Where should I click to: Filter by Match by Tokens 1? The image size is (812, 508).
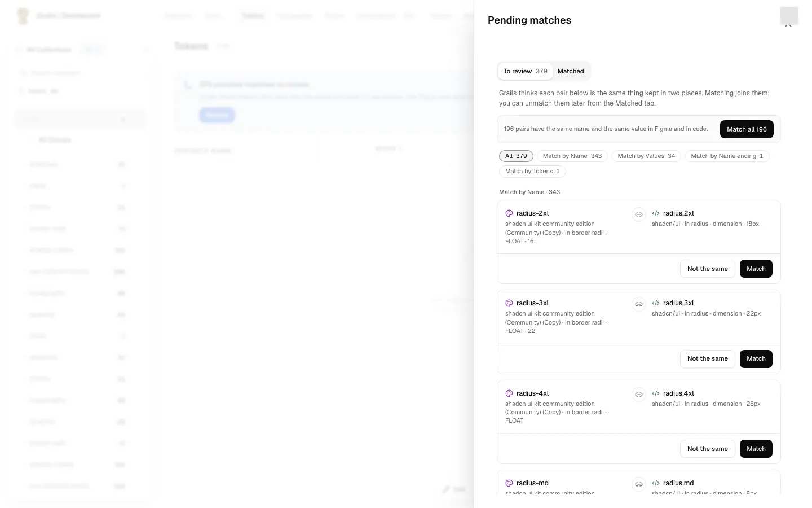click(532, 171)
